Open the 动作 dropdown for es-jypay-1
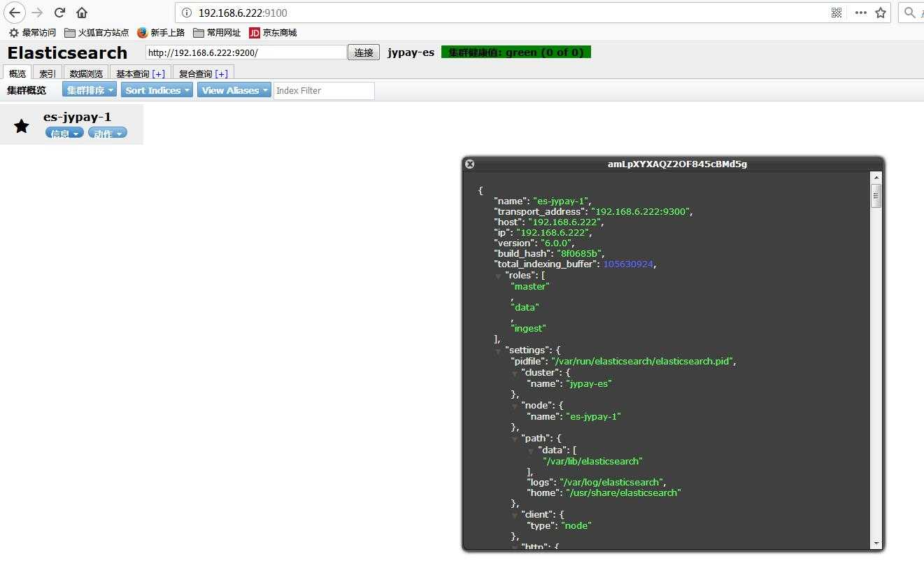This screenshot has height=575, width=924. point(108,133)
